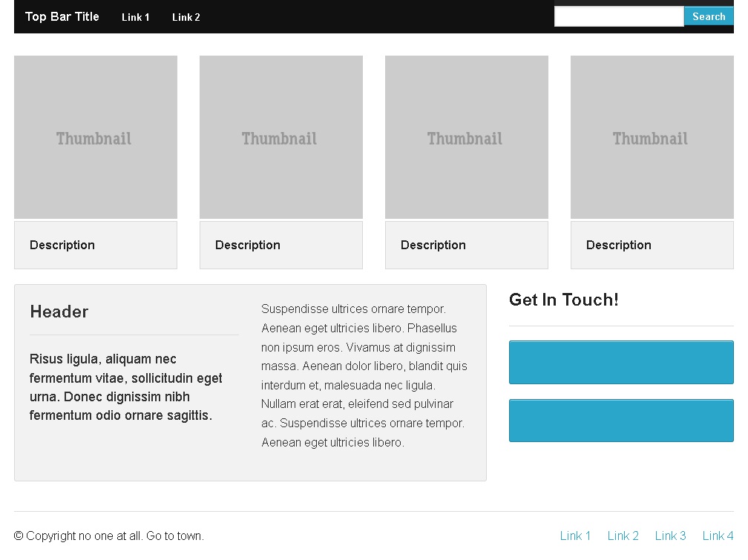Click the Header title in the content box
This screenshot has width=748, height=560.
click(x=59, y=312)
